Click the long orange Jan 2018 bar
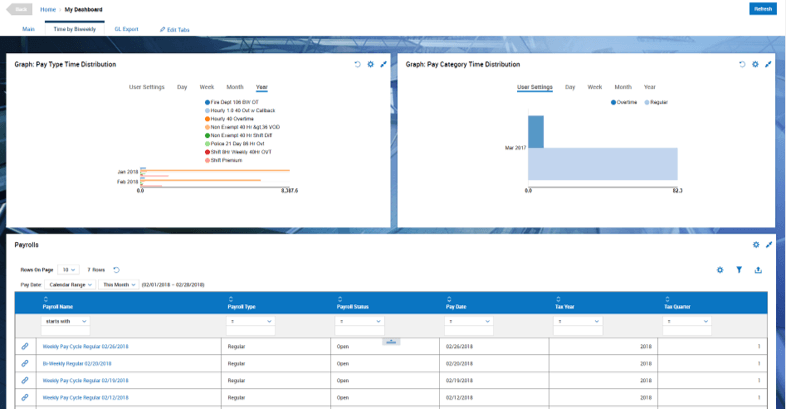The height and width of the screenshot is (409, 786). coord(216,170)
